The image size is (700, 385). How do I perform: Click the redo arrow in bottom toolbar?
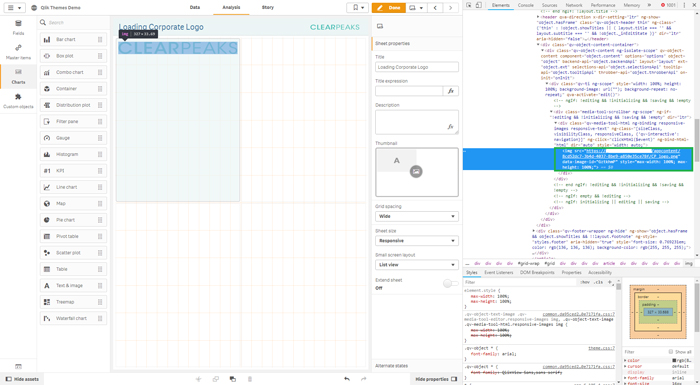pos(363,379)
